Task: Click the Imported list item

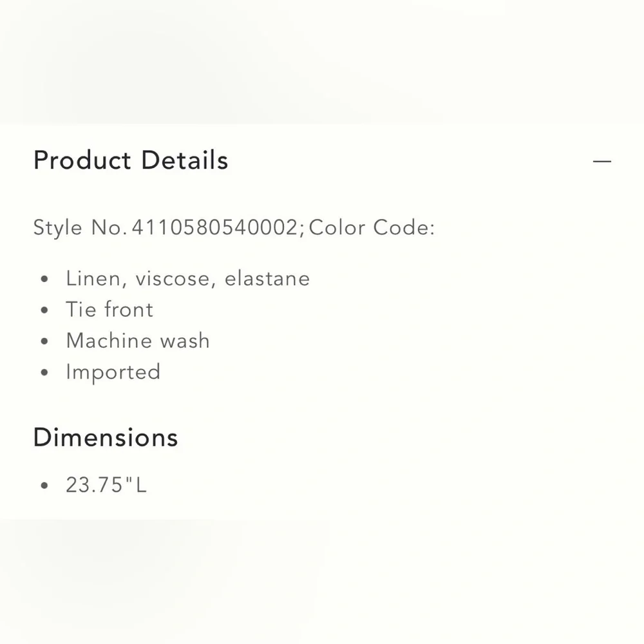Action: [x=113, y=372]
